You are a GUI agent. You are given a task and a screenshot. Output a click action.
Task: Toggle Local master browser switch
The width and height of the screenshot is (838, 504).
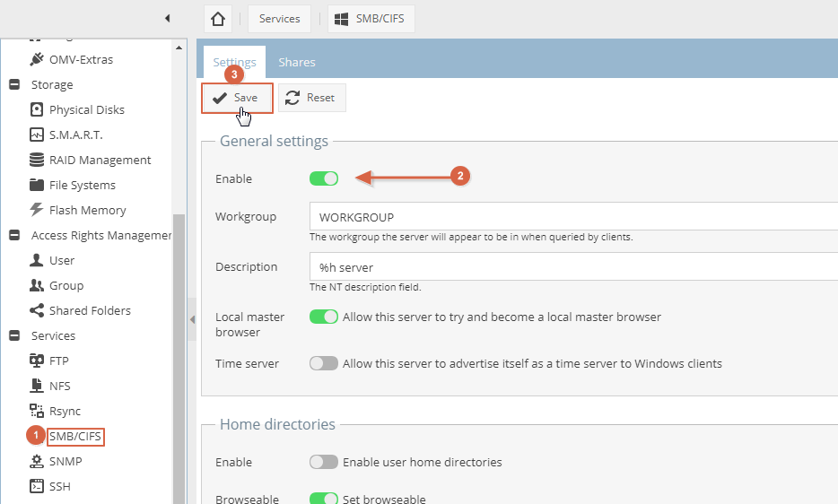click(x=324, y=317)
